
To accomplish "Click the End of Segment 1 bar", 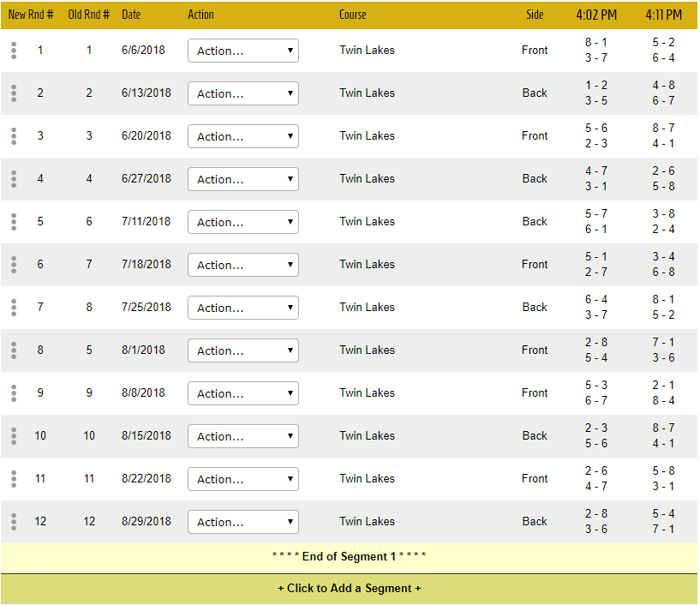I will click(x=349, y=557).
